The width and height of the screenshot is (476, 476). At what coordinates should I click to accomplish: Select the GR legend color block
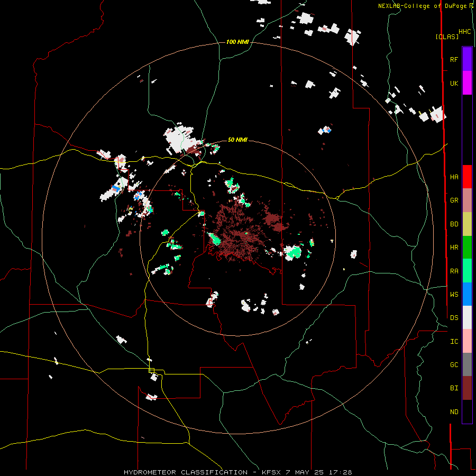tap(467, 200)
